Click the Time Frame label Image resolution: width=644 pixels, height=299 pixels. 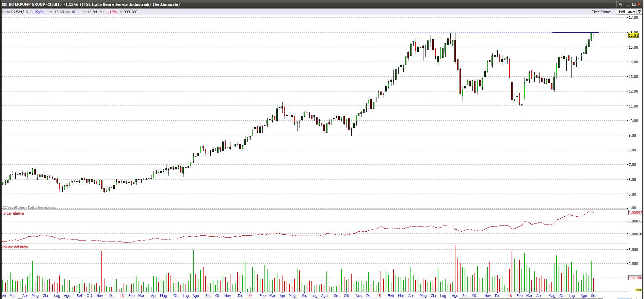pos(601,12)
